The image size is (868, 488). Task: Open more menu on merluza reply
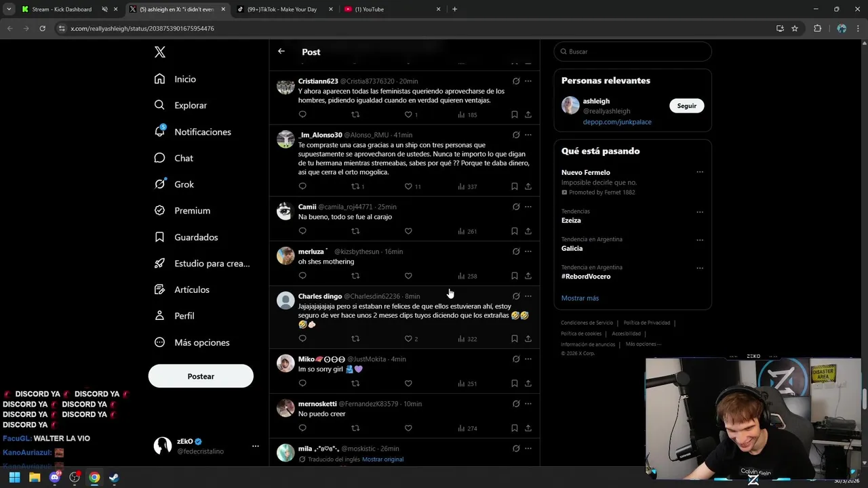click(528, 251)
